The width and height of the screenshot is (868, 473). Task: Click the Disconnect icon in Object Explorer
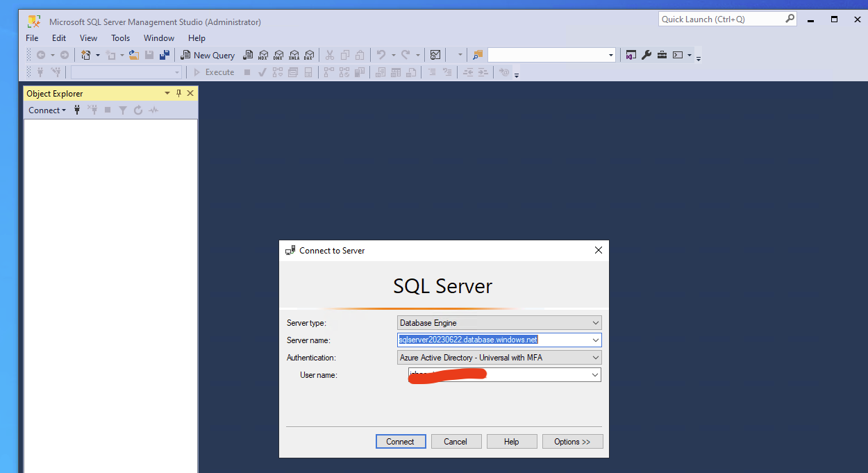pyautogui.click(x=92, y=110)
